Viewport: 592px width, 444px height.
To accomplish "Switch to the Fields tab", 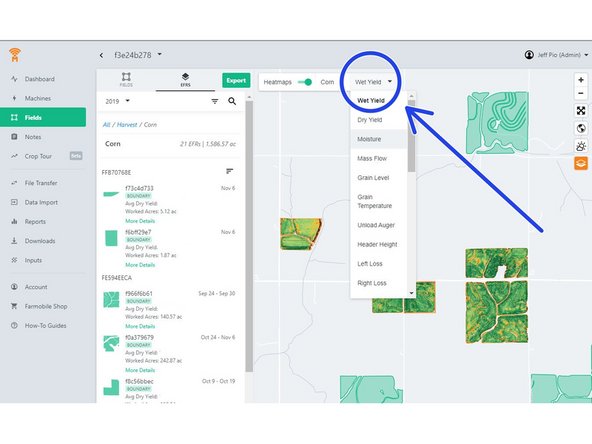I will coord(126,80).
